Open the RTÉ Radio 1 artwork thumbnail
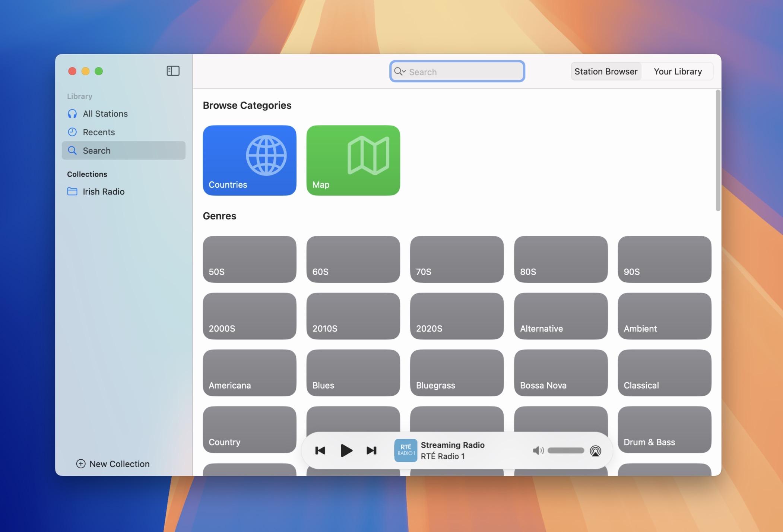783x532 pixels. click(x=406, y=450)
